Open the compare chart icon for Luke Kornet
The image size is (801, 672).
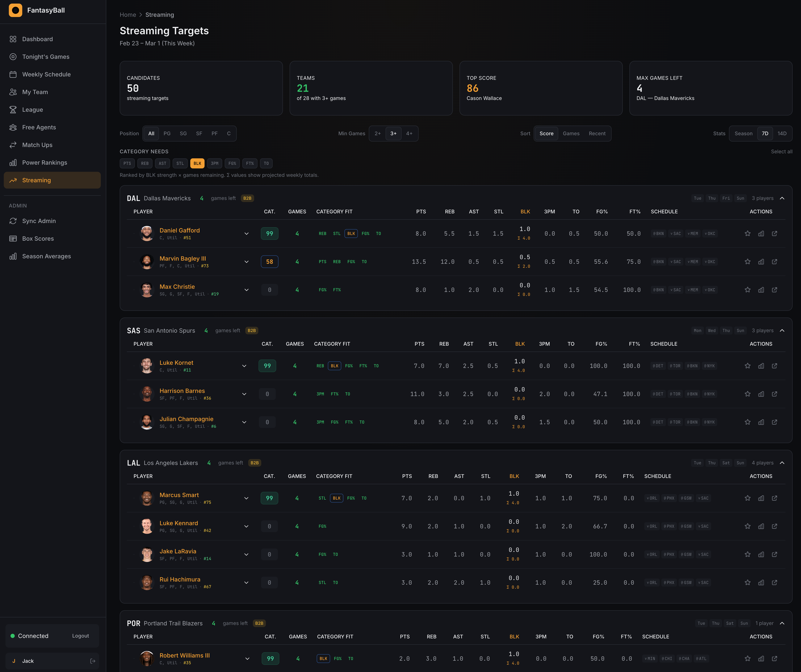pos(761,365)
